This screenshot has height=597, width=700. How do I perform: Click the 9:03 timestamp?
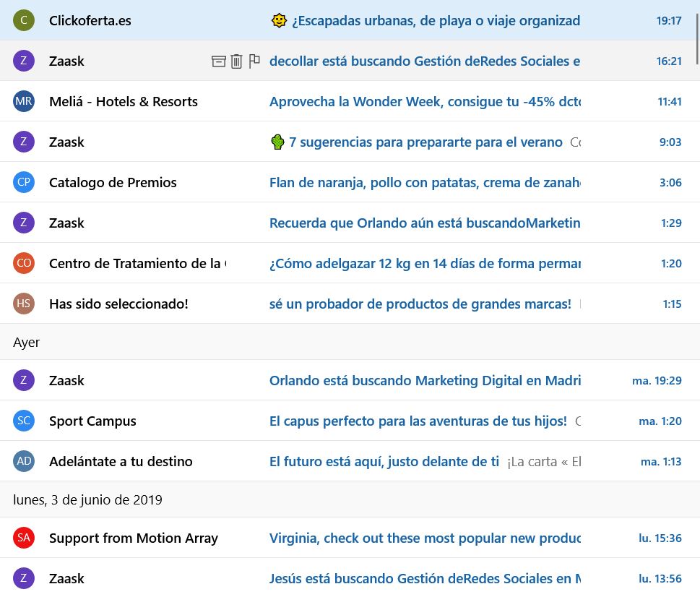coord(670,142)
